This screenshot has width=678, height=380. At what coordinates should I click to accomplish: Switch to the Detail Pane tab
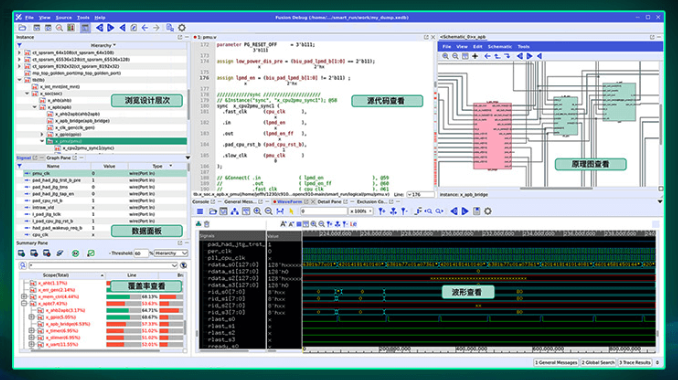click(329, 202)
